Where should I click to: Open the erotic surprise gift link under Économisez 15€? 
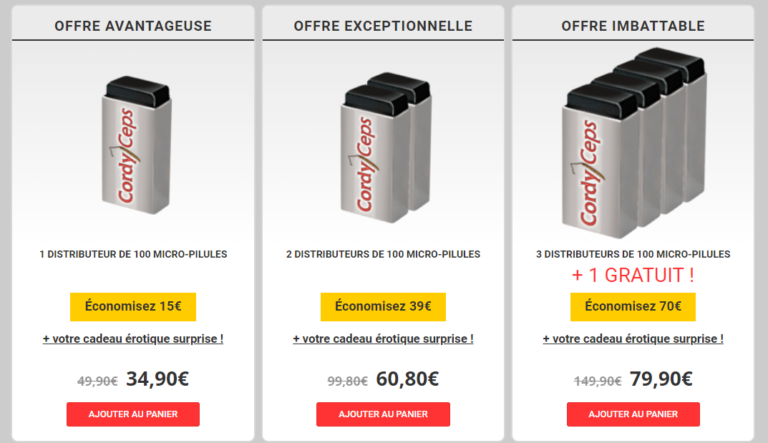[x=133, y=339]
